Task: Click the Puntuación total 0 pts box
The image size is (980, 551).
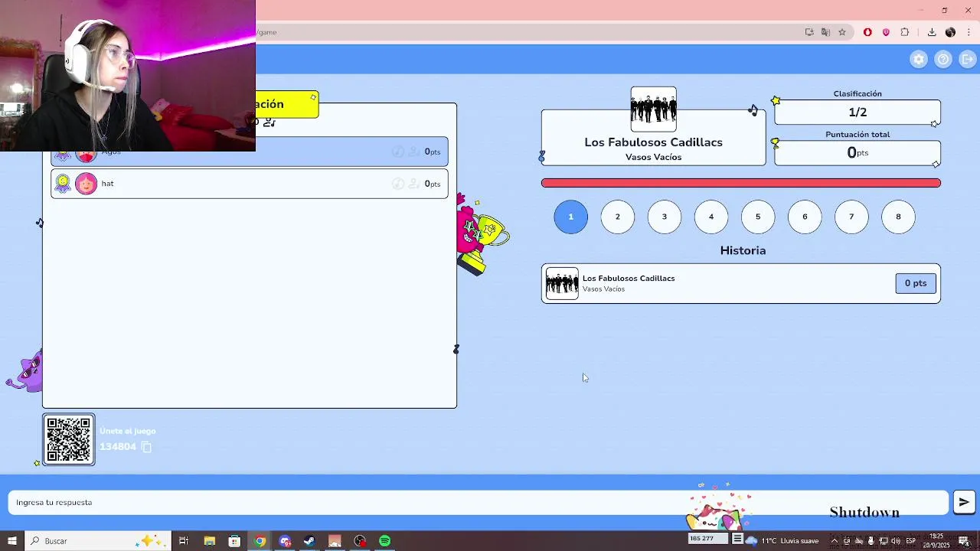Action: (x=857, y=153)
